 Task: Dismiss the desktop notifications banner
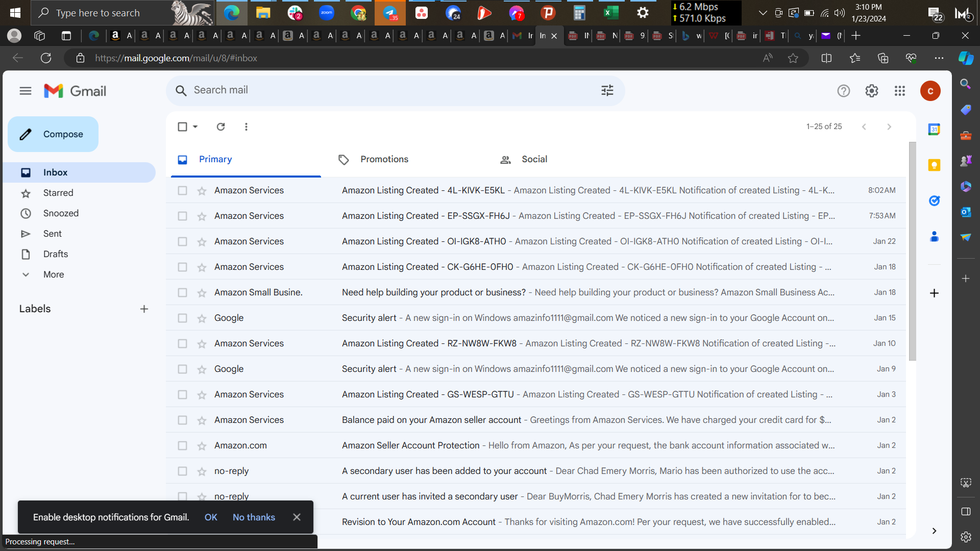click(x=297, y=517)
